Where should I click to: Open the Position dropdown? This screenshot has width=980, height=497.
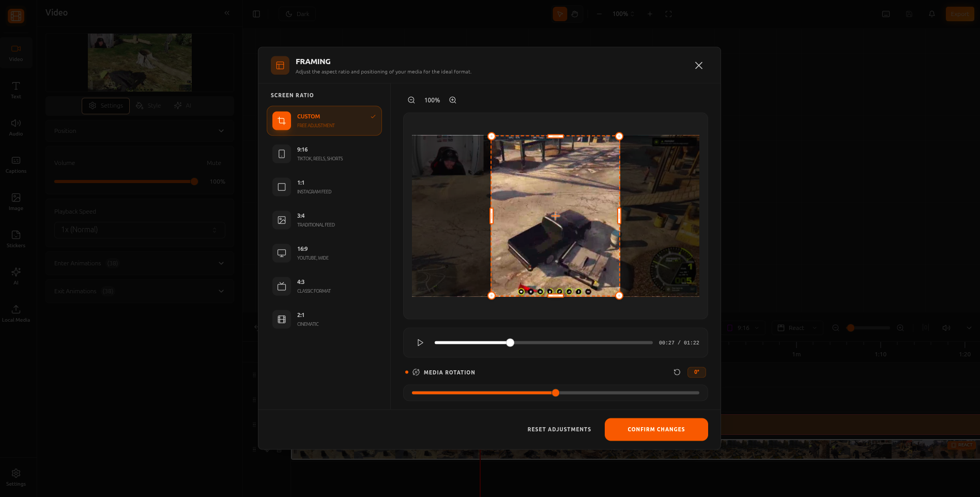tap(139, 130)
